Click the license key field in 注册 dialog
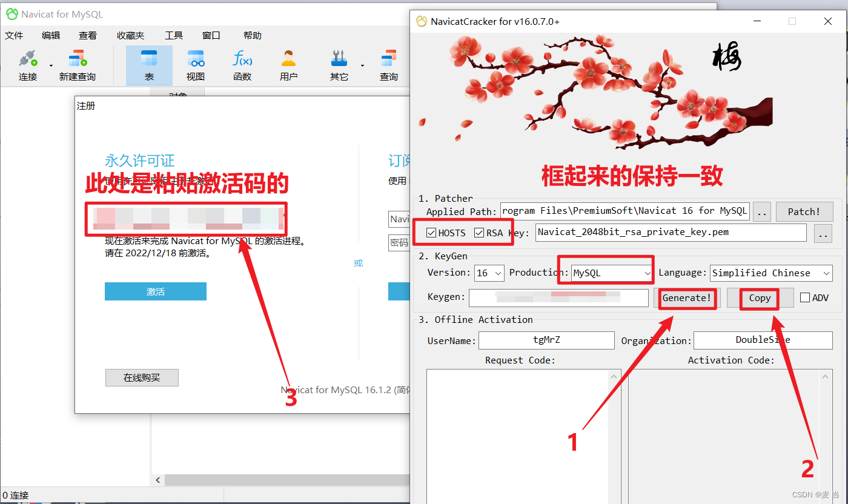 coord(186,218)
